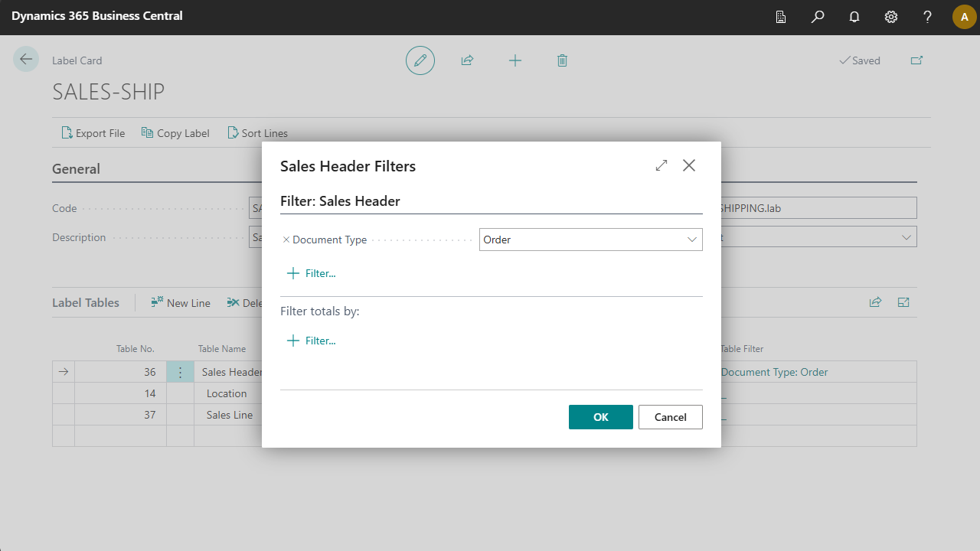Viewport: 980px width, 551px height.
Task: Open the settings gear icon
Action: (891, 16)
